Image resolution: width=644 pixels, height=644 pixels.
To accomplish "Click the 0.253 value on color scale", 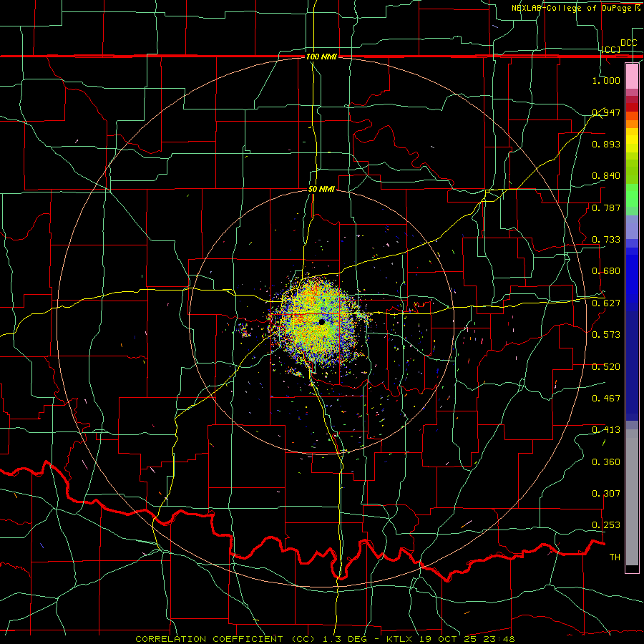I will (606, 525).
